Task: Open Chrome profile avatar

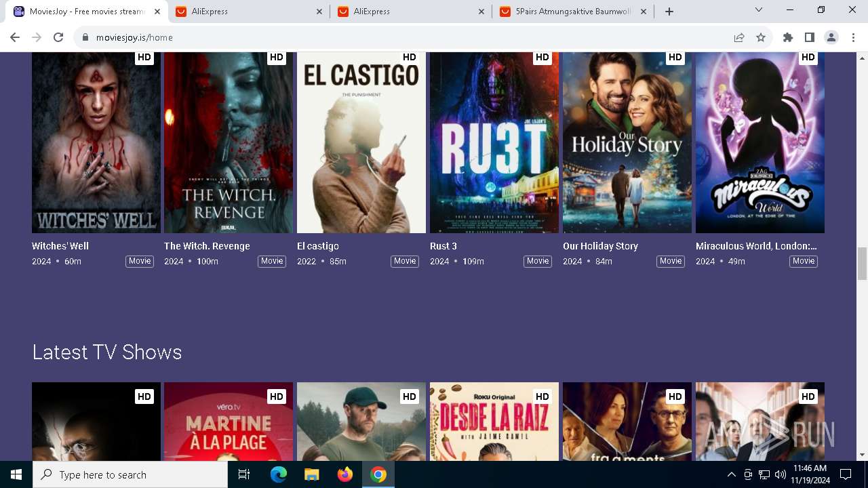Action: tap(831, 37)
